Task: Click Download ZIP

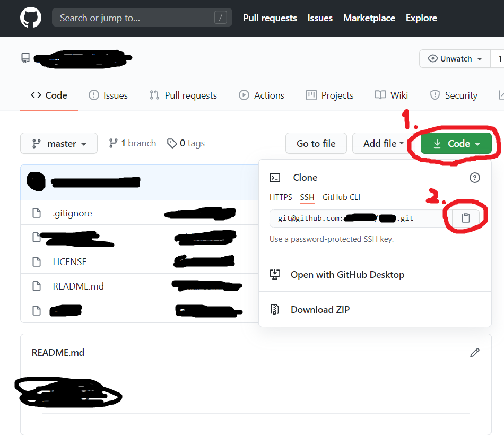Action: [320, 309]
